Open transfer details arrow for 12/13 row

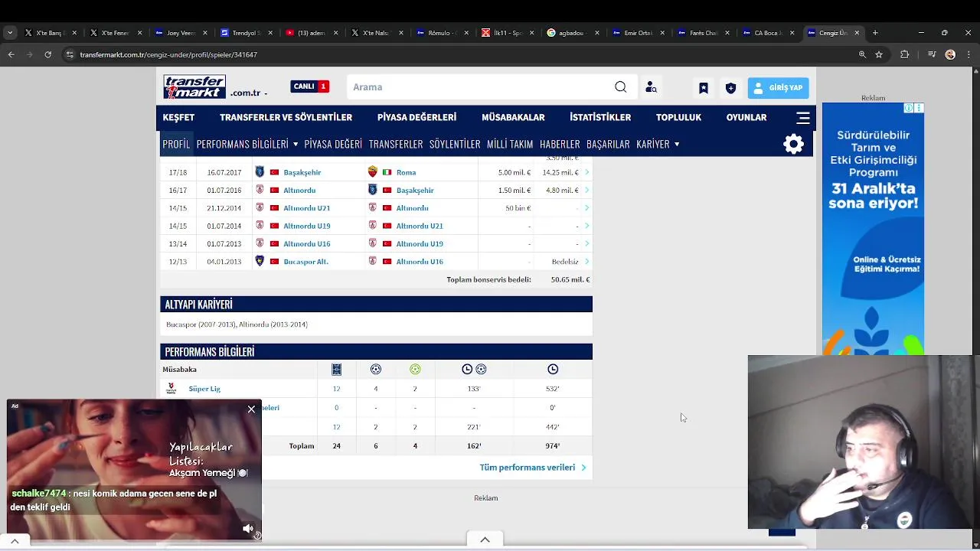586,262
